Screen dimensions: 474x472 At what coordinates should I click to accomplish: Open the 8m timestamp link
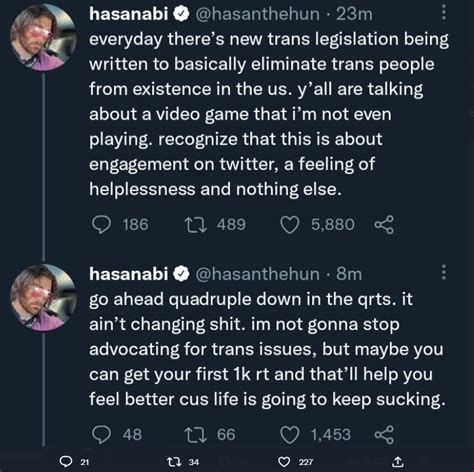[349, 274]
